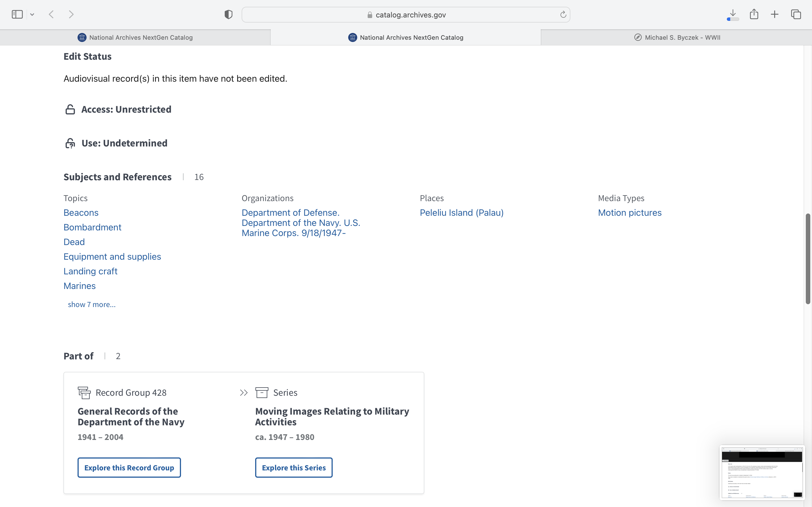Show the tab overview icon
The image size is (812, 507).
tap(796, 14)
